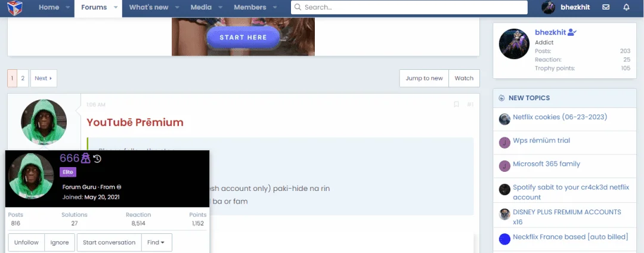Click the Disney Plus topic avatar
This screenshot has height=253, width=644.
[504, 214]
